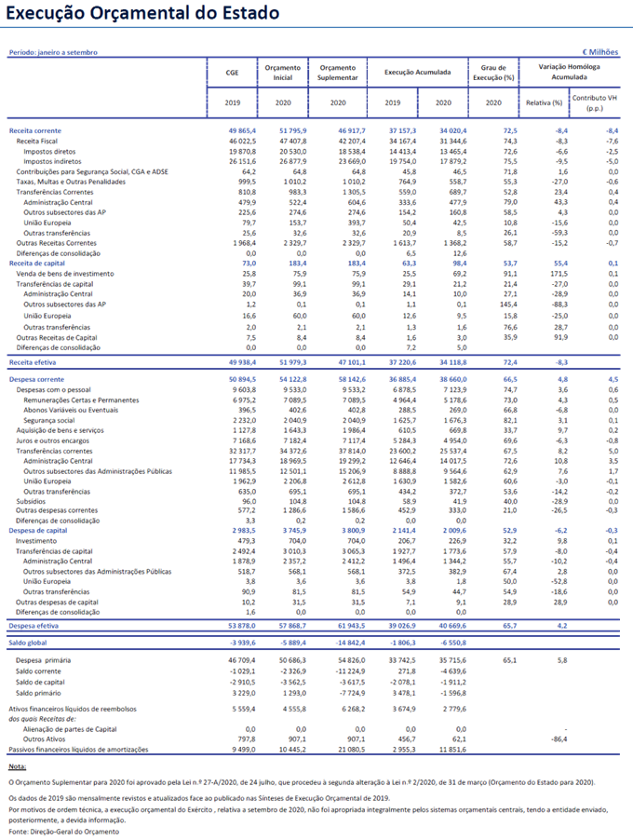Click 'Juros e outros encargos' row label

click(52, 440)
